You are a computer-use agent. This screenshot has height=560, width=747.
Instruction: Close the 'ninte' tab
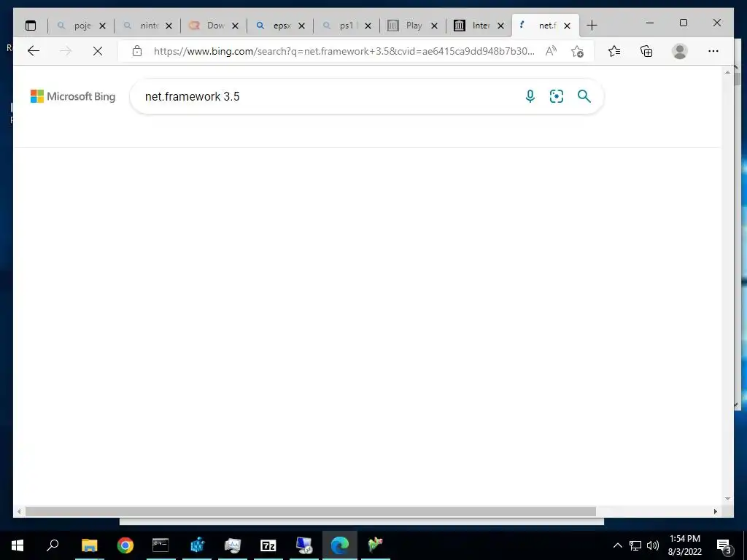tap(169, 26)
